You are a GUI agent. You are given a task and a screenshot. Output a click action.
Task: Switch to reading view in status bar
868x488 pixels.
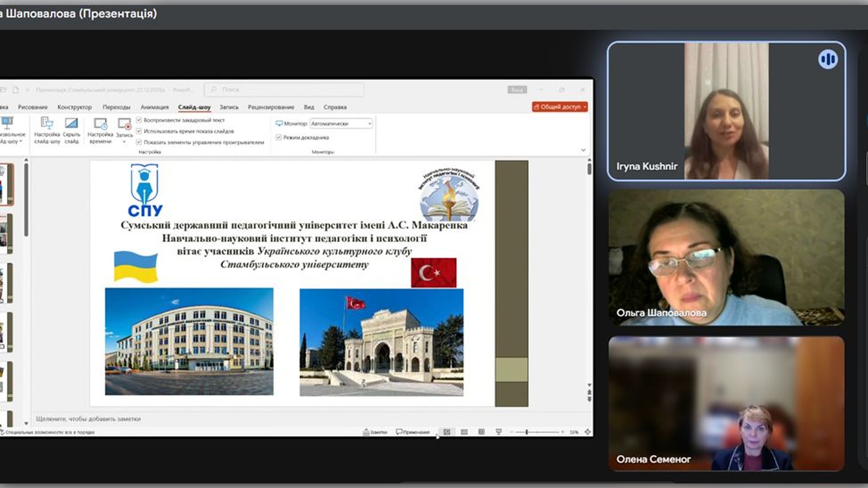point(481,432)
